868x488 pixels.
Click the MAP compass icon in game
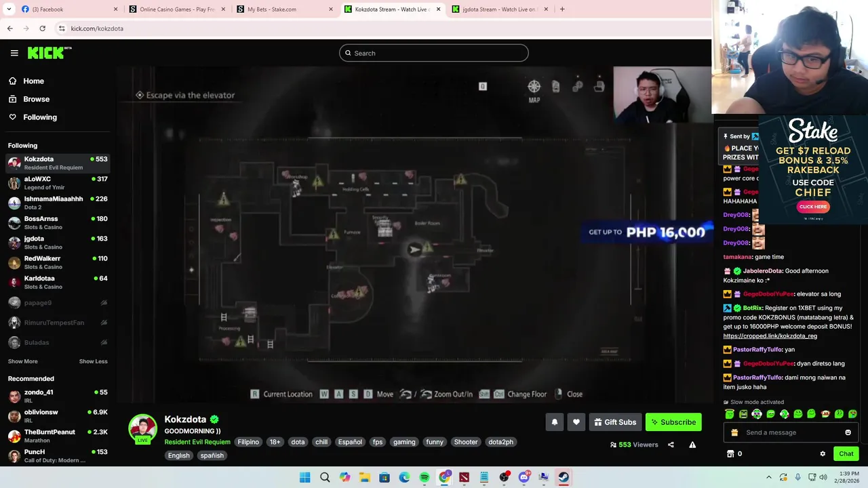534,87
